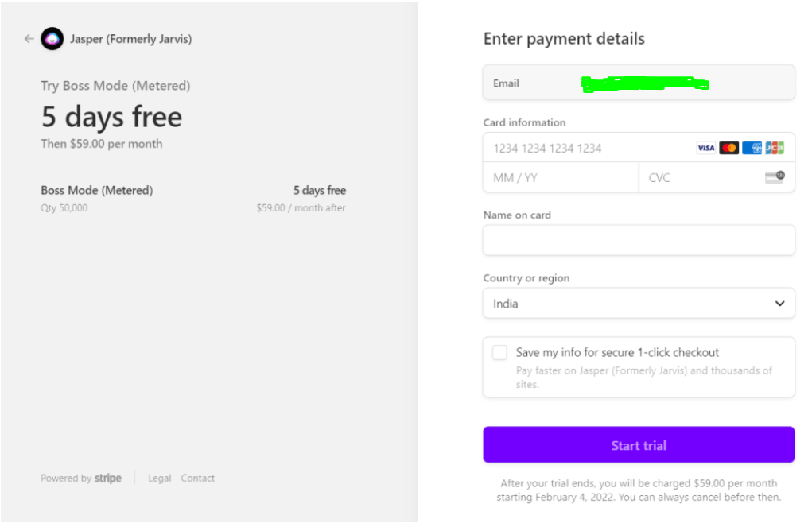This screenshot has height=527, width=812.
Task: Open the Country or region dropdown
Action: 639,304
